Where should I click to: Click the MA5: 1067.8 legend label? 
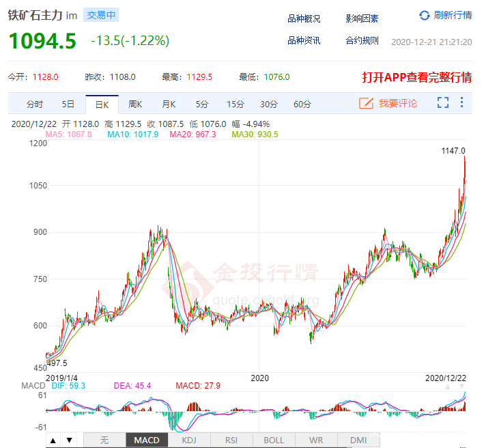click(68, 135)
